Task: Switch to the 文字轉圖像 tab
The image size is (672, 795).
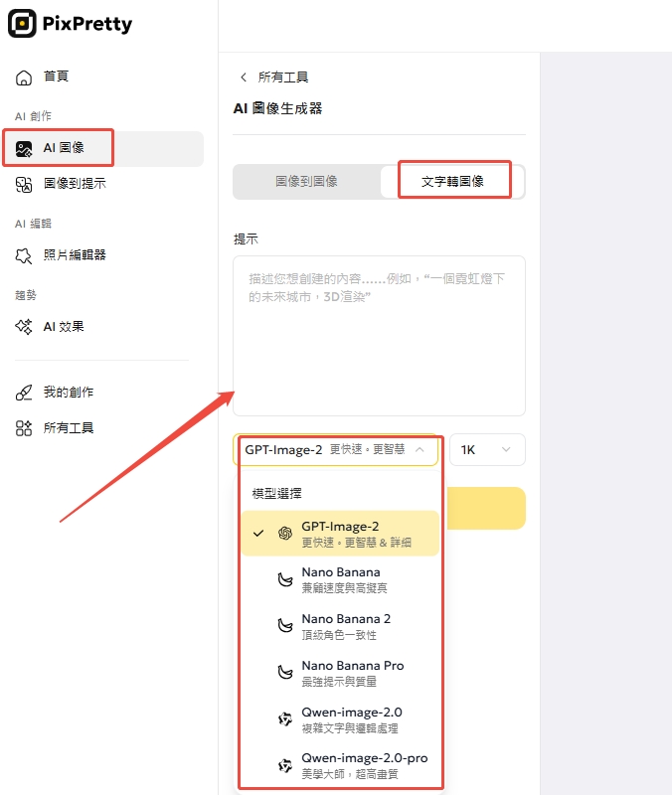Action: point(452,182)
